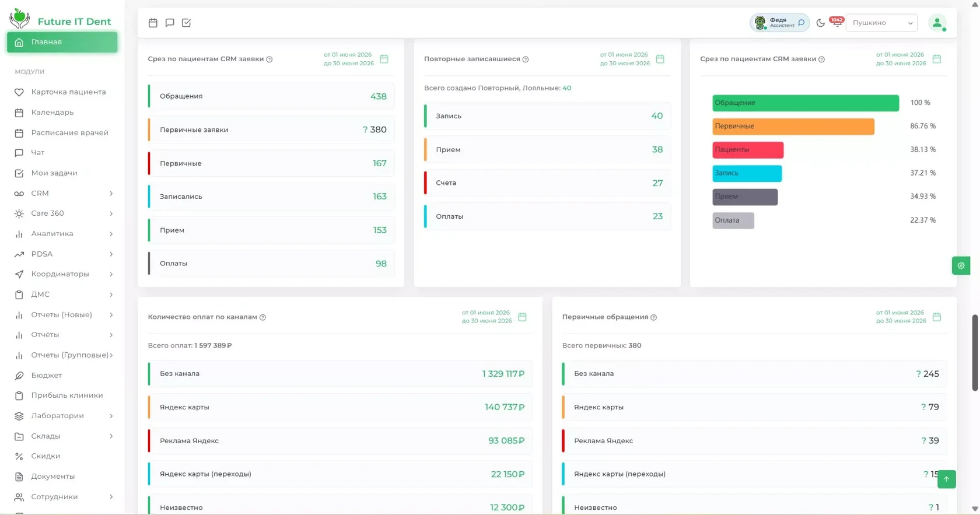Expand the CRM sidebar module
The width and height of the screenshot is (980, 515).
pyautogui.click(x=62, y=193)
